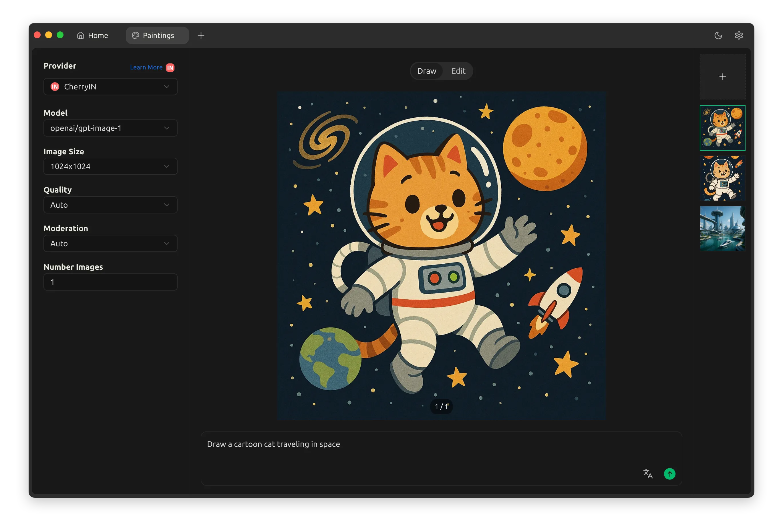
Task: Expand the Quality Auto dropdown
Action: coord(110,205)
